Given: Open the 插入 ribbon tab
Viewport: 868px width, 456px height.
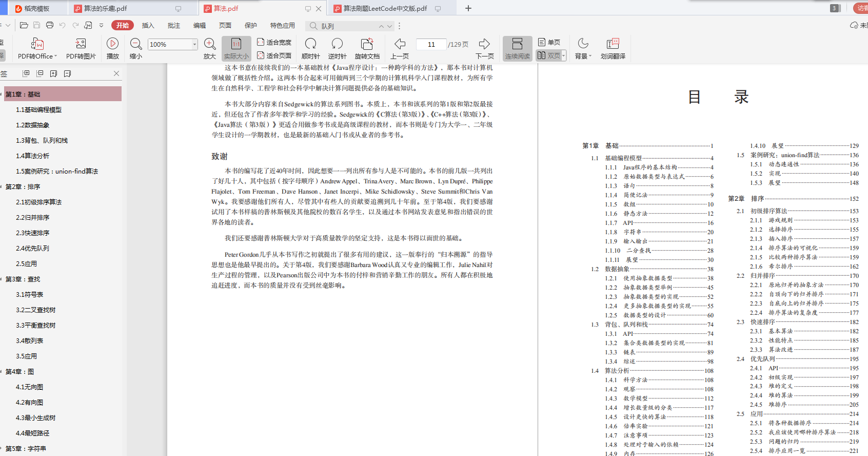Looking at the screenshot, I should pyautogui.click(x=148, y=26).
